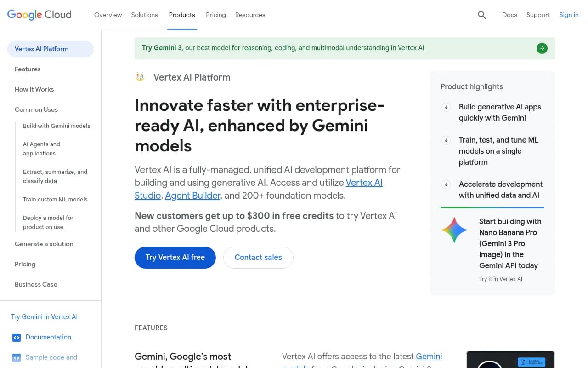588x368 pixels.
Task: Expand the 'Train, test, and tune ML models' highlight
Action: click(446, 140)
